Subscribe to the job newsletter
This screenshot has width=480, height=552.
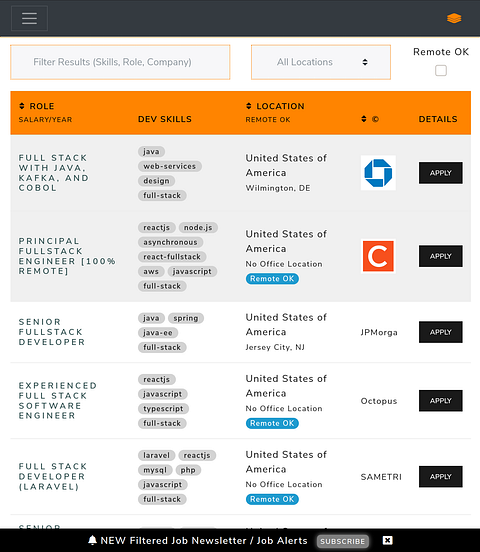[x=342, y=541]
